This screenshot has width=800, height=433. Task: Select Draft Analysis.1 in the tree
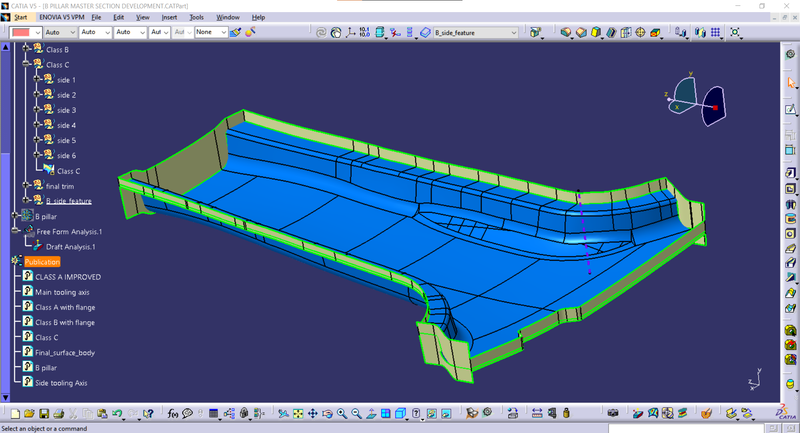pos(70,246)
